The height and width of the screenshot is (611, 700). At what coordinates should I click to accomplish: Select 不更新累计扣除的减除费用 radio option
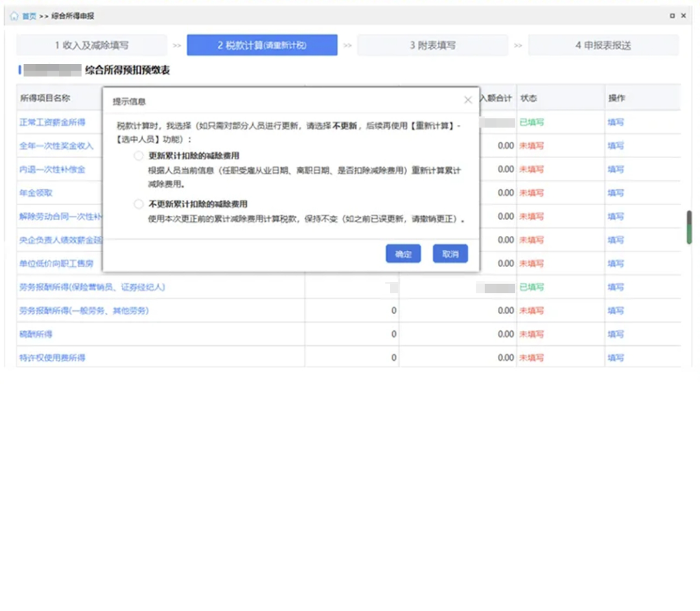(138, 204)
